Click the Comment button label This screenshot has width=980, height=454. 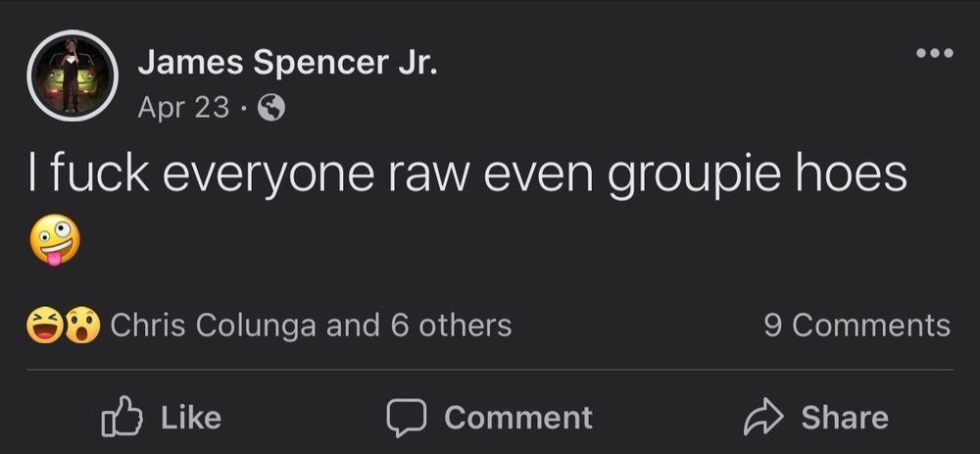[518, 418]
